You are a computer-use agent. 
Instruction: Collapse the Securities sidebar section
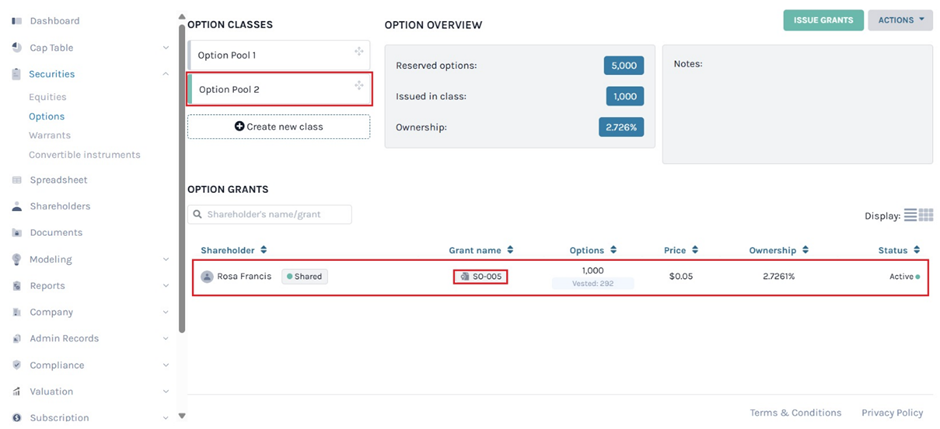tap(165, 74)
